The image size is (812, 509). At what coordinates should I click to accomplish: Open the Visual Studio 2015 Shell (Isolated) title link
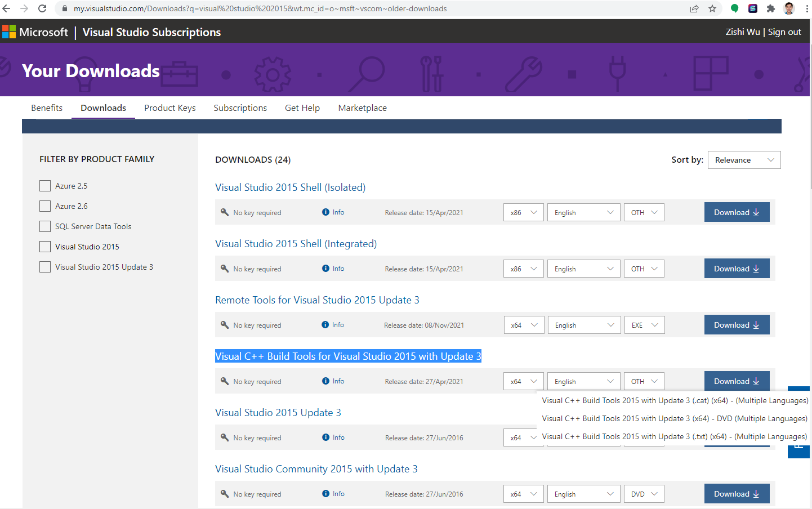[290, 187]
